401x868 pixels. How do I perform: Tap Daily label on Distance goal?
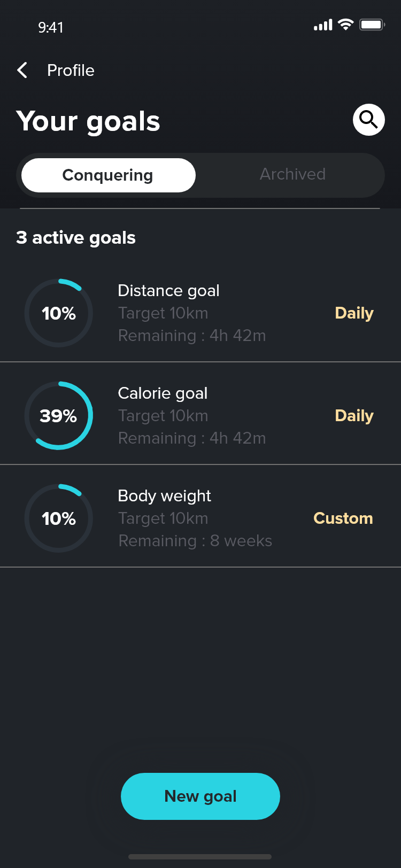point(354,313)
